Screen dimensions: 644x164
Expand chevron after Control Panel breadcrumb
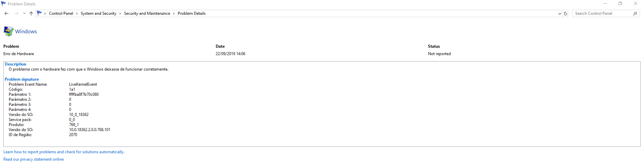point(77,14)
